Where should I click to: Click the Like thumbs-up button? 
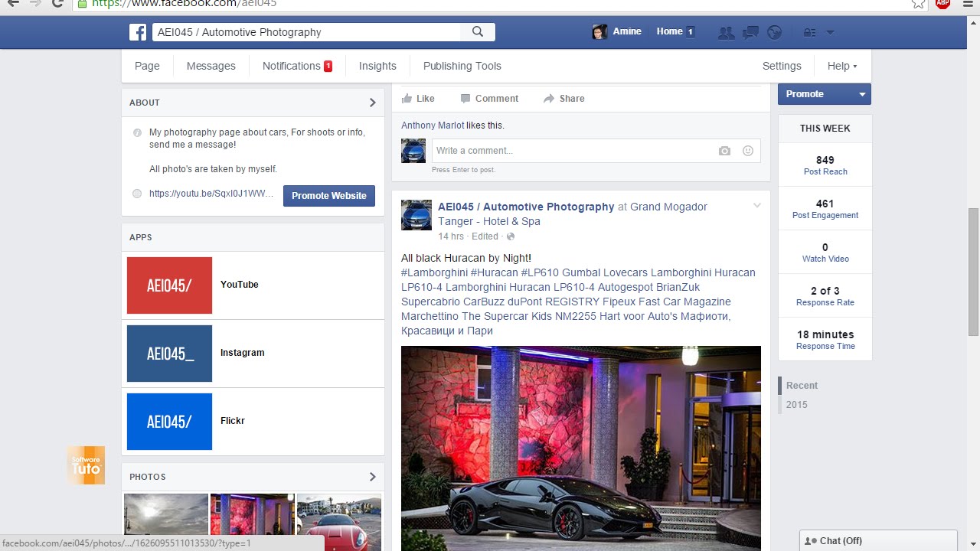tap(418, 99)
